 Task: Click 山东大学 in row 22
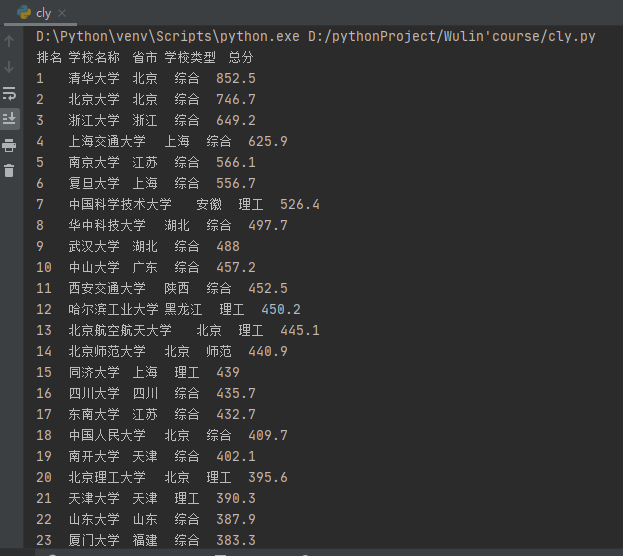(94, 519)
